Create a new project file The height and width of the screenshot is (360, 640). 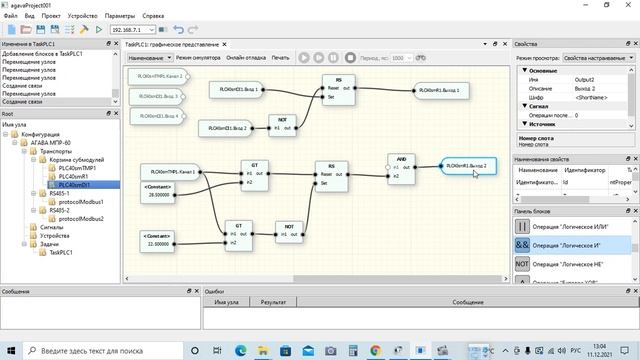[x=11, y=29]
